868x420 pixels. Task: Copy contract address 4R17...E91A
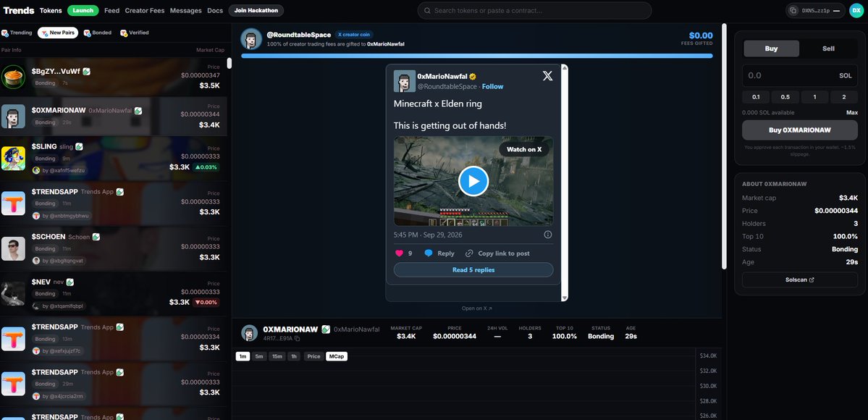click(298, 338)
